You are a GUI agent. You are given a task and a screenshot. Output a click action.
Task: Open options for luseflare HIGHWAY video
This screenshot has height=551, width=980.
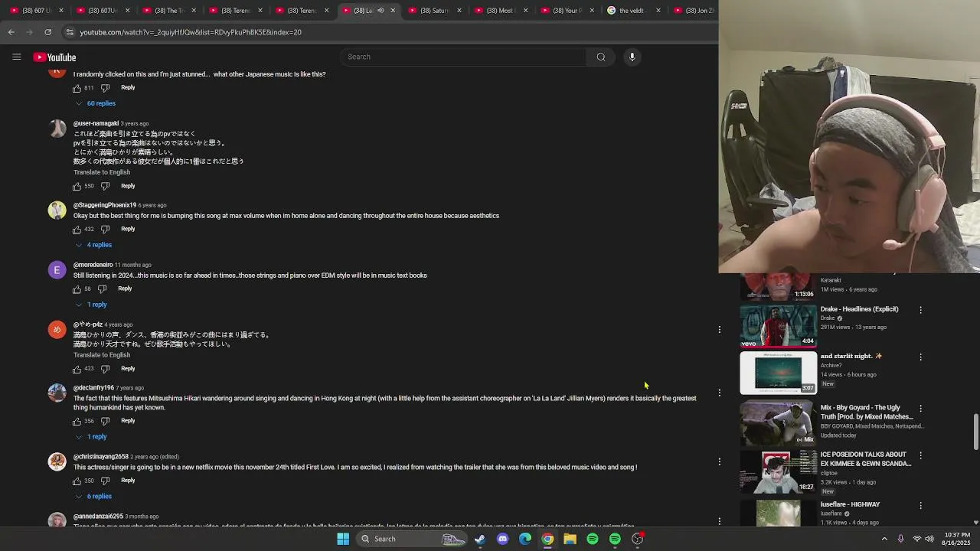pyautogui.click(x=920, y=505)
